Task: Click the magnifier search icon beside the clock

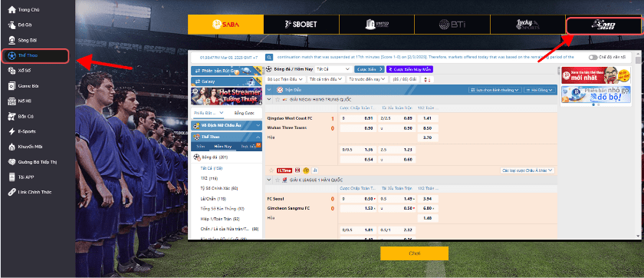Action: [269, 58]
